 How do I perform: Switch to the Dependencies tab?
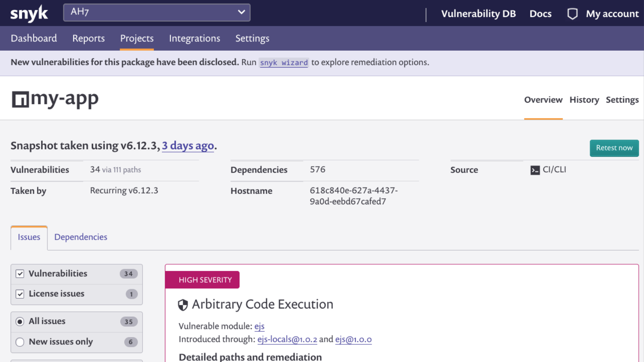click(x=80, y=237)
